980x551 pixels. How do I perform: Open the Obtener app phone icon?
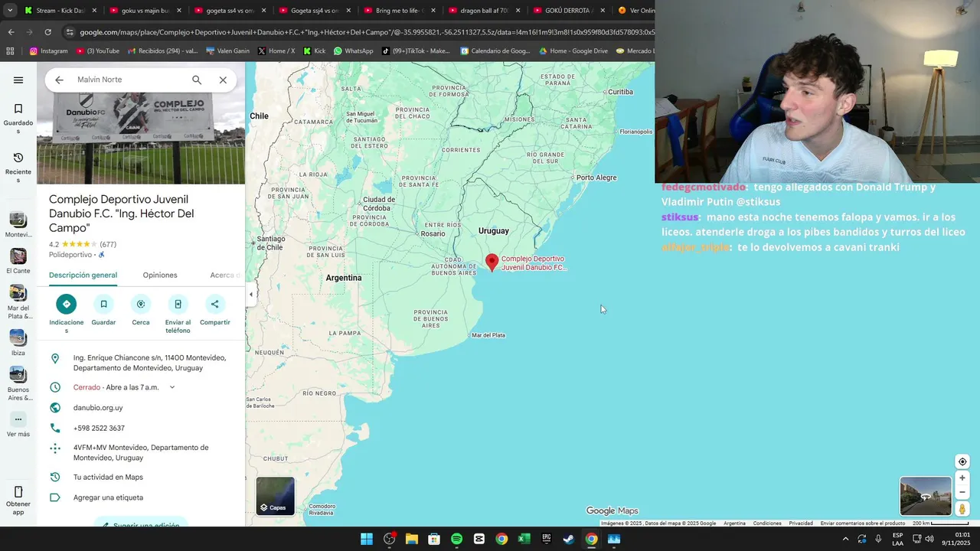click(x=18, y=492)
